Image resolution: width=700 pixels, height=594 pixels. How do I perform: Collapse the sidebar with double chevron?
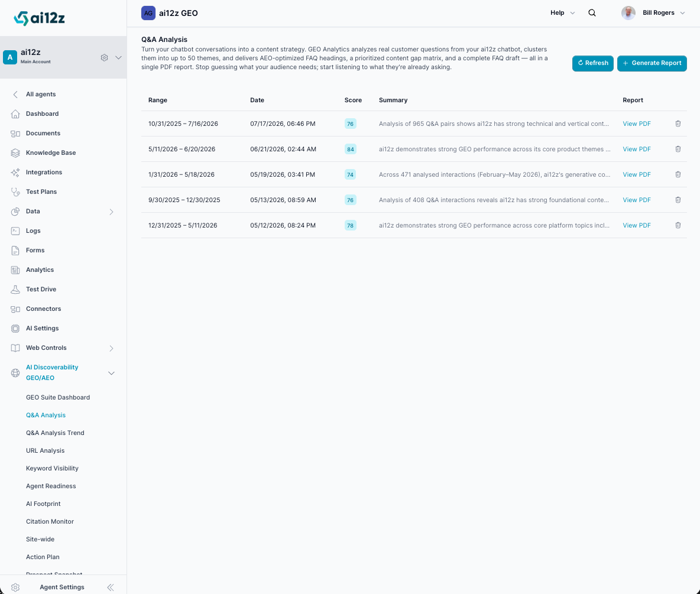pyautogui.click(x=111, y=587)
